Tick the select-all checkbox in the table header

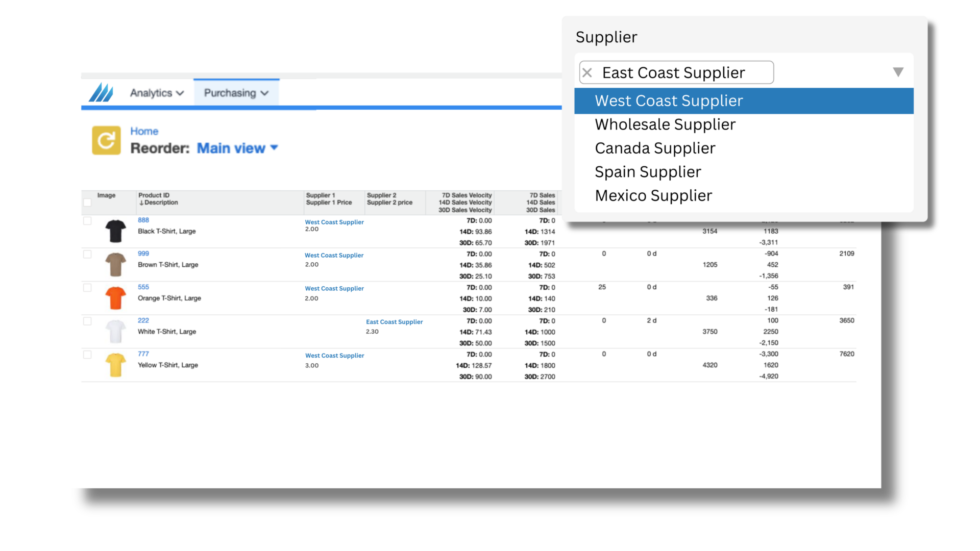[x=87, y=203]
